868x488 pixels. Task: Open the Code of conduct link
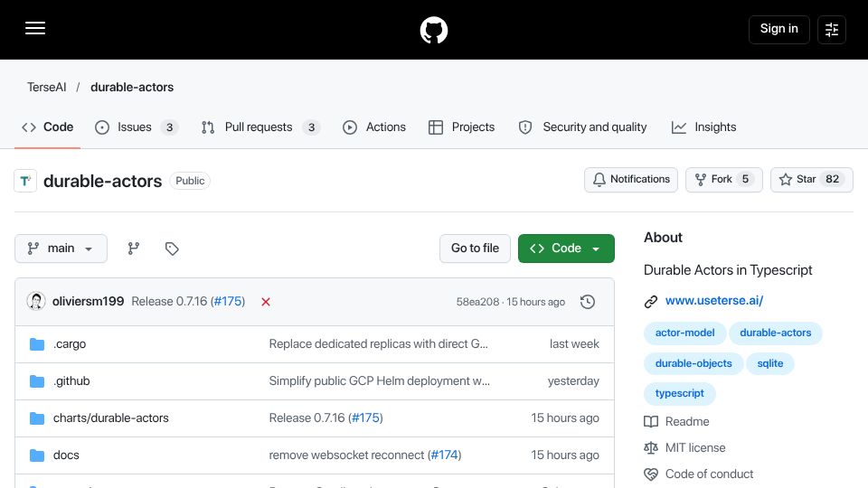(699, 474)
